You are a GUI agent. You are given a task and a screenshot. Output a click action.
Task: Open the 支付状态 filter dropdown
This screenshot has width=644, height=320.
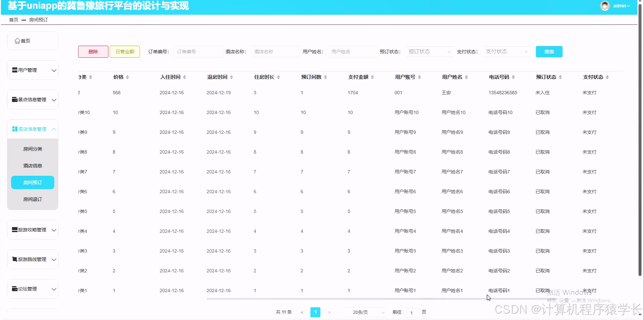point(507,52)
